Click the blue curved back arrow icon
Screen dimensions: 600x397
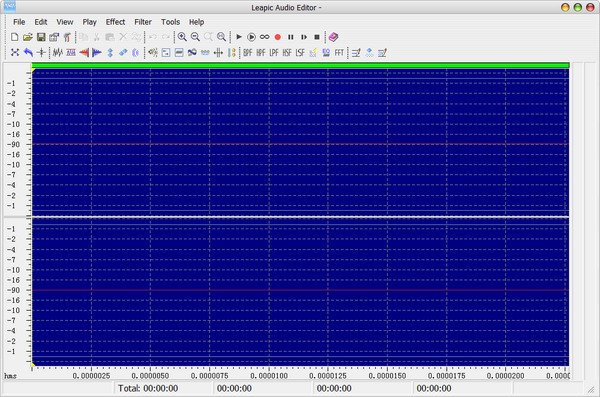pyautogui.click(x=28, y=52)
